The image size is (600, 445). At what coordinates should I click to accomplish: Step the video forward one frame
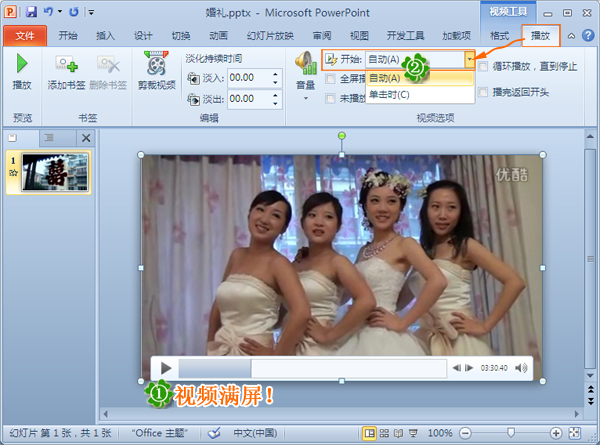click(469, 368)
